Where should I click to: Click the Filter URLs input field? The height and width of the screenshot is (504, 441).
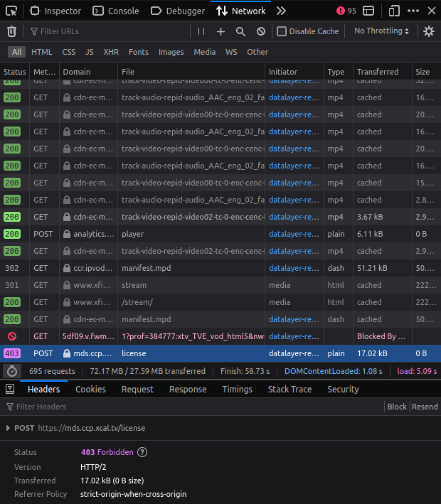pos(107,31)
